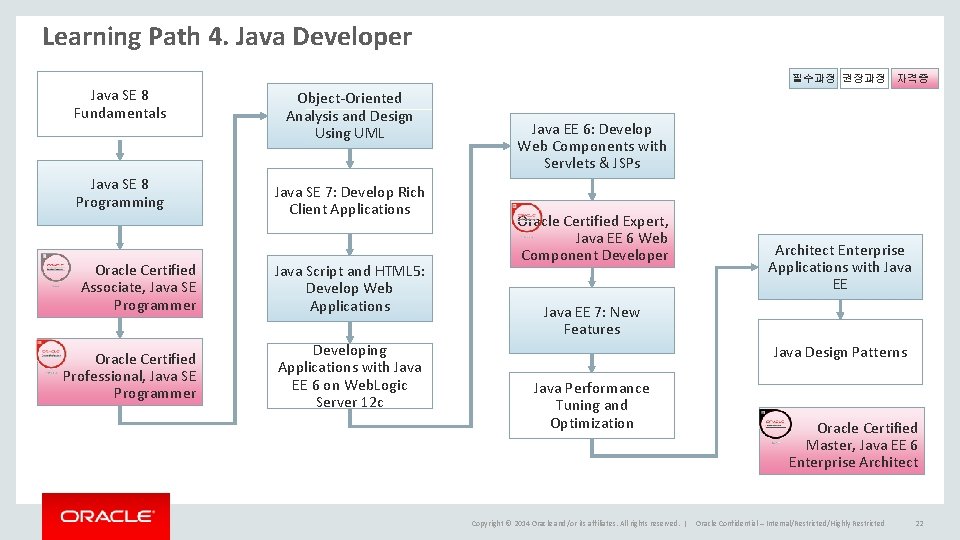The width and height of the screenshot is (960, 540).
Task: Select the Java SE 8 Fundamentals box
Action: (x=120, y=104)
